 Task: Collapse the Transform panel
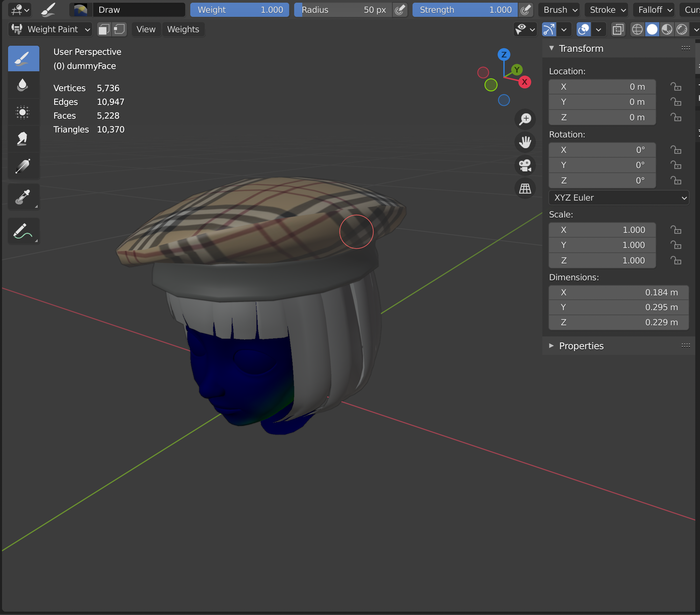[551, 48]
